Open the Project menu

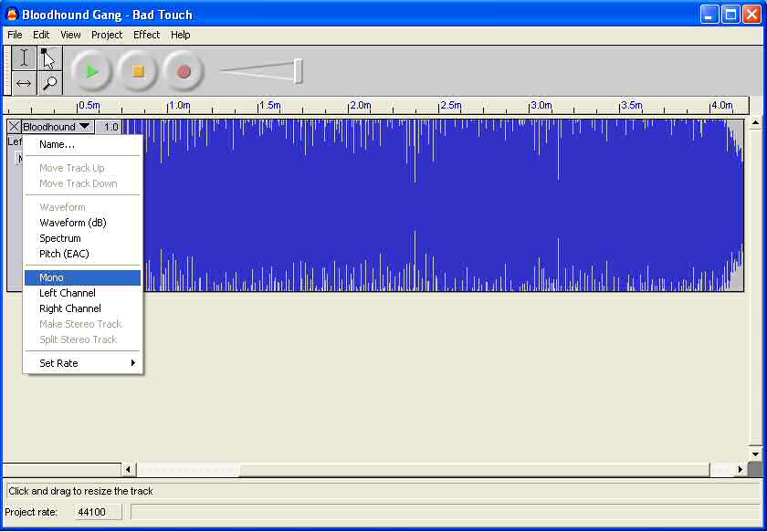click(x=107, y=35)
